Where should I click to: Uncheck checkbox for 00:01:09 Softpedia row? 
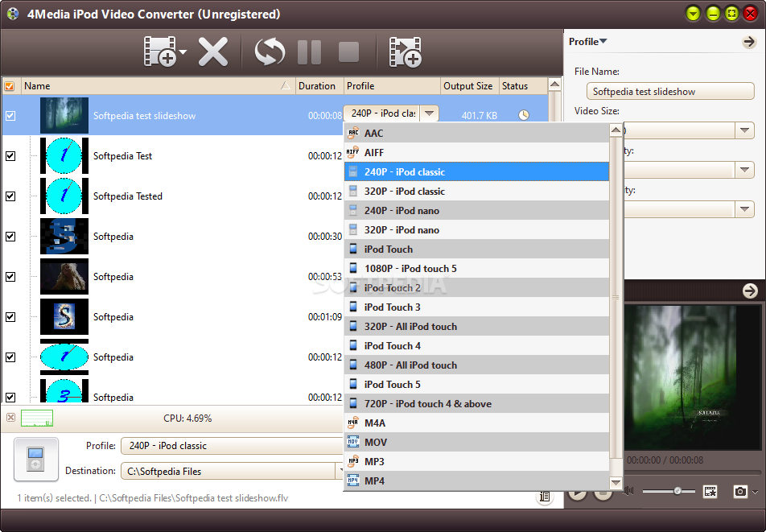[10, 317]
